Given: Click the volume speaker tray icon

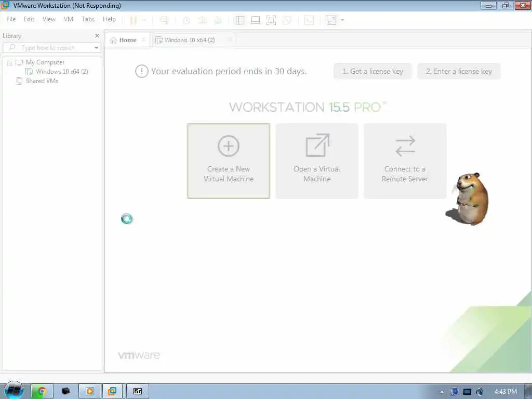Looking at the screenshot, I should click(x=480, y=392).
